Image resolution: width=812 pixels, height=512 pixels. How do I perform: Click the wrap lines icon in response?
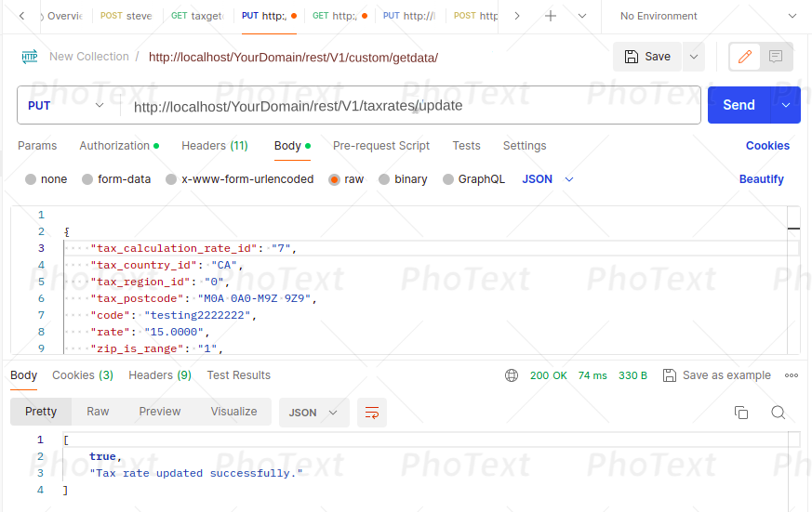click(x=372, y=413)
